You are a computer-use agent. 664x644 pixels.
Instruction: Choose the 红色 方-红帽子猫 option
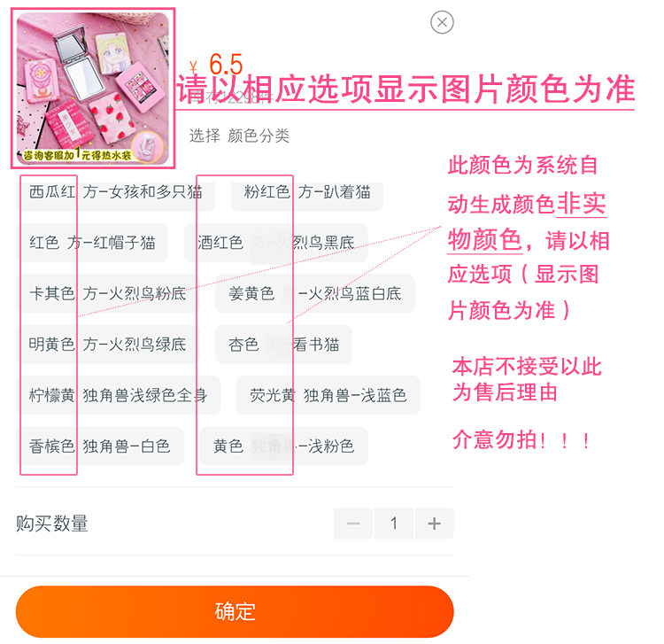pyautogui.click(x=92, y=243)
